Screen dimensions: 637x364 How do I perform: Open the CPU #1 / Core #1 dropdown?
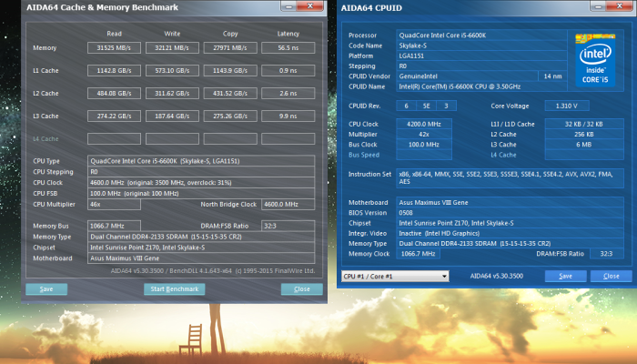(395, 277)
